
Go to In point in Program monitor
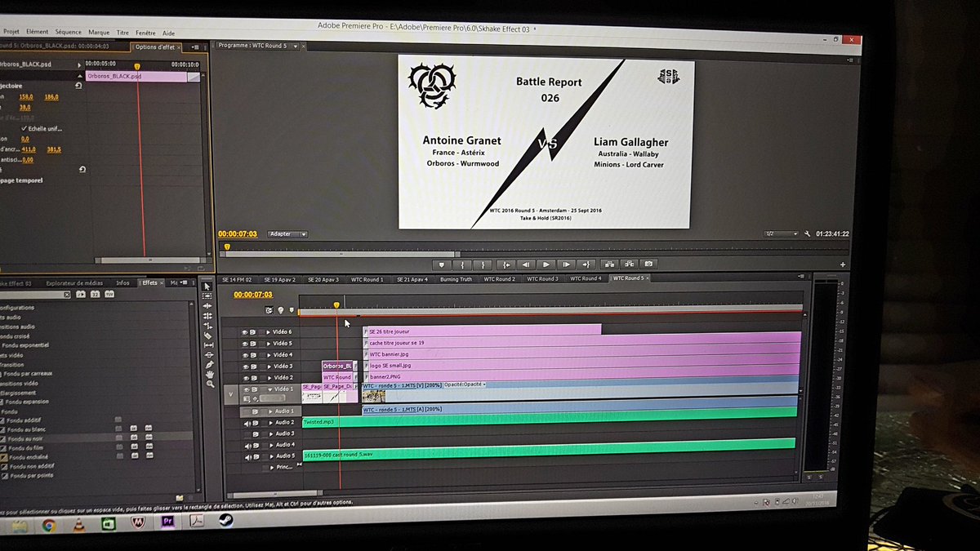click(x=506, y=264)
